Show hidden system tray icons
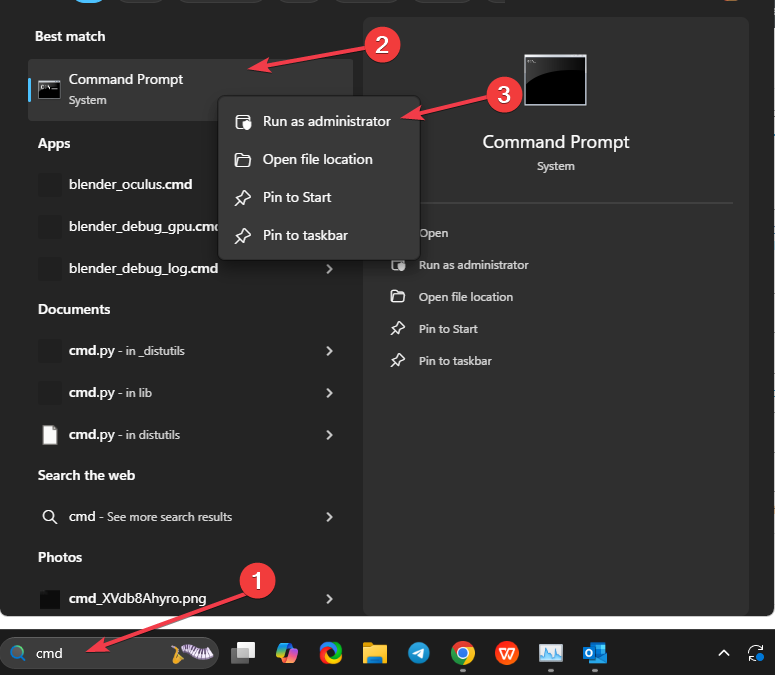 (x=723, y=653)
